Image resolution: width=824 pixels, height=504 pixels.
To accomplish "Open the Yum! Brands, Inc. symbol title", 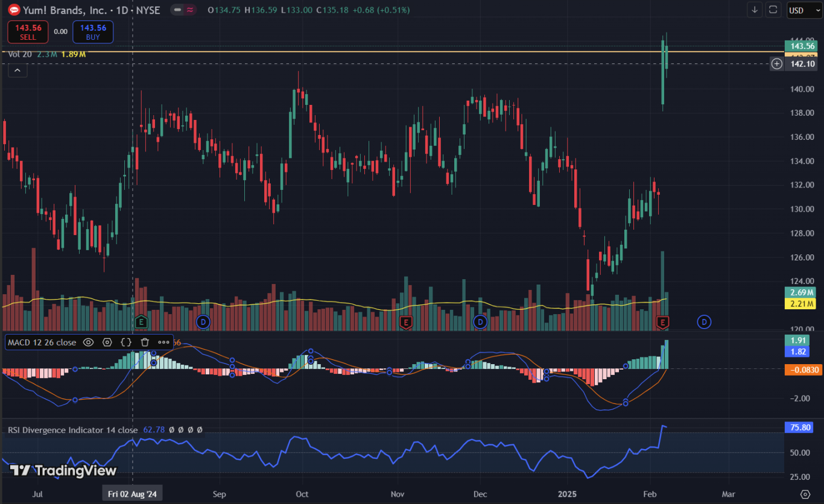I will pyautogui.click(x=92, y=10).
